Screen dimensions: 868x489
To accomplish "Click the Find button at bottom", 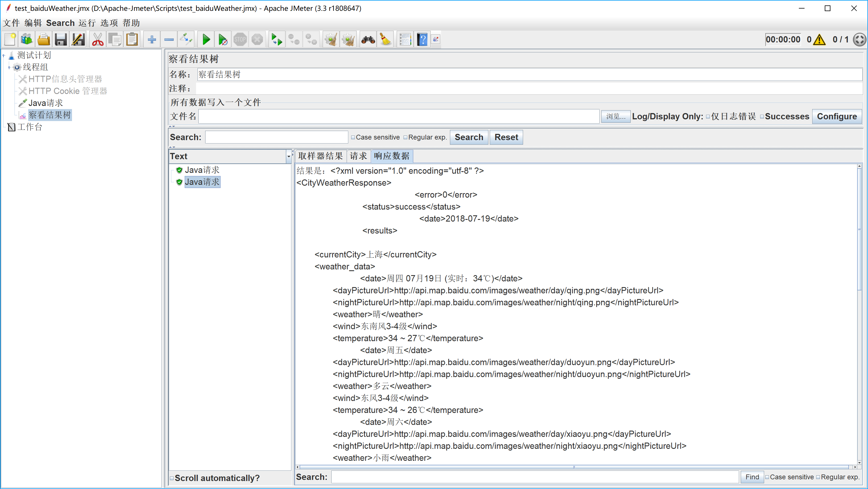I will click(752, 477).
